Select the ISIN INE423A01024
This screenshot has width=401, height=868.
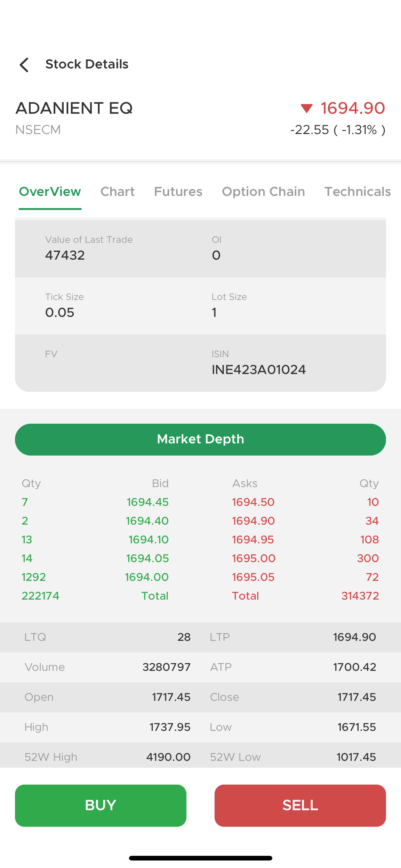pyautogui.click(x=259, y=370)
